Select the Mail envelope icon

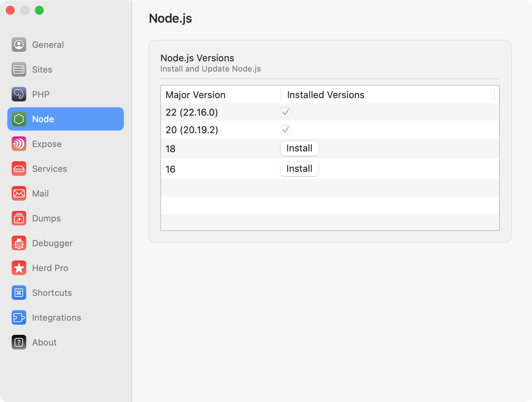[19, 193]
